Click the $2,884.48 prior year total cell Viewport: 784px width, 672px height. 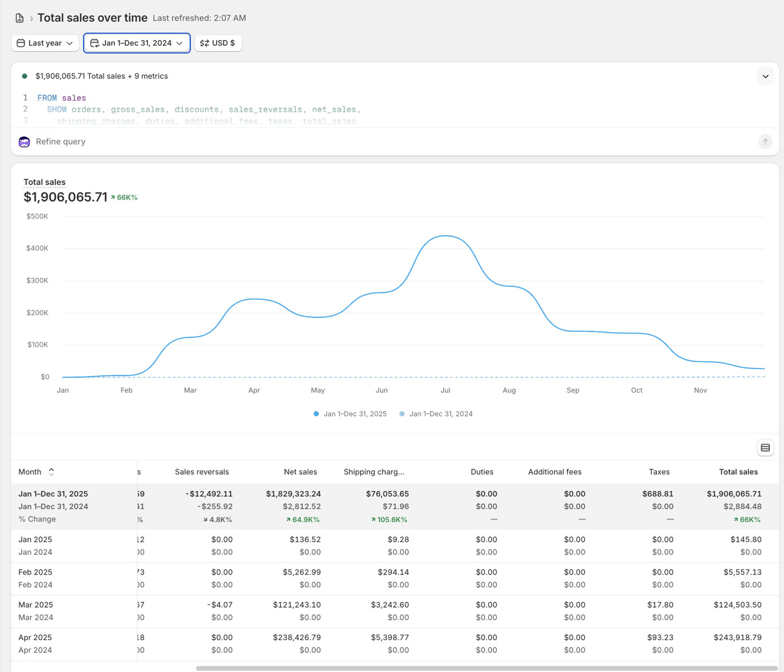point(743,506)
